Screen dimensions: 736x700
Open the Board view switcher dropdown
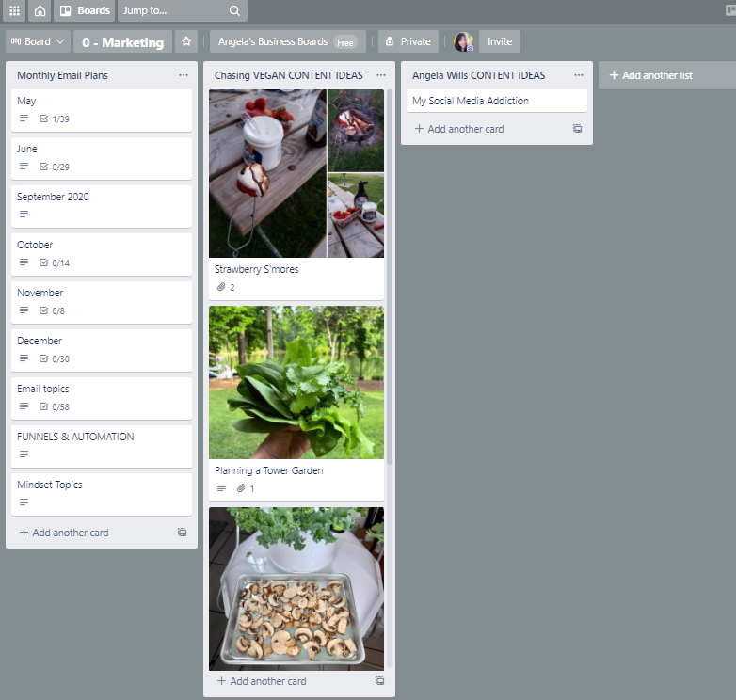(38, 41)
